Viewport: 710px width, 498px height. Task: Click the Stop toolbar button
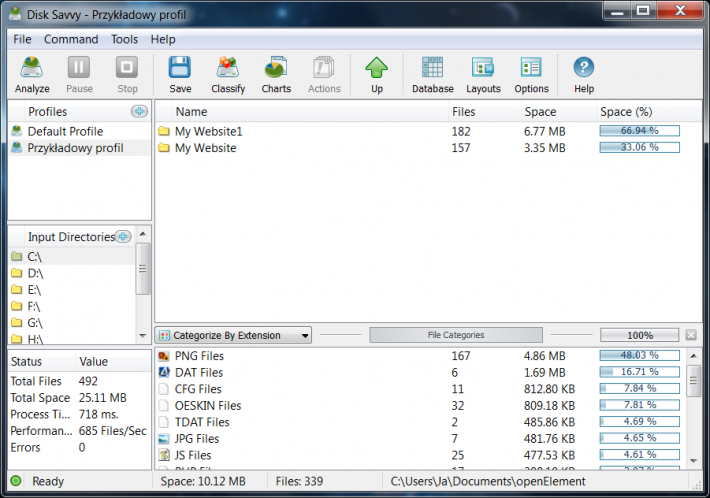(x=127, y=75)
